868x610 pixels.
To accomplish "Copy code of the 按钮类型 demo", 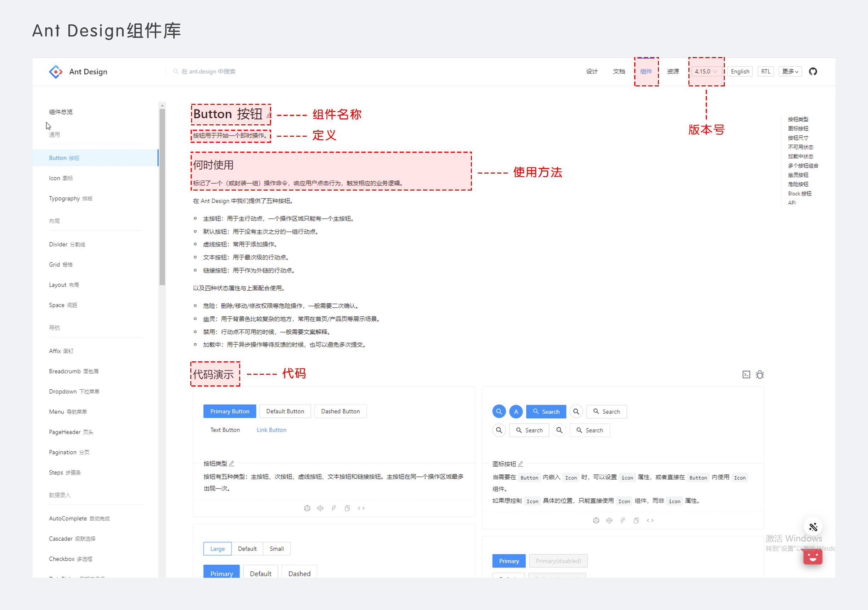I will (x=347, y=508).
